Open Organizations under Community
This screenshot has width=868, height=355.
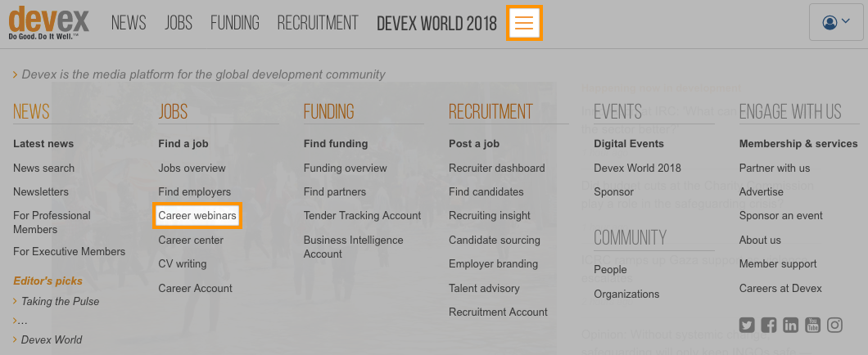click(x=626, y=294)
